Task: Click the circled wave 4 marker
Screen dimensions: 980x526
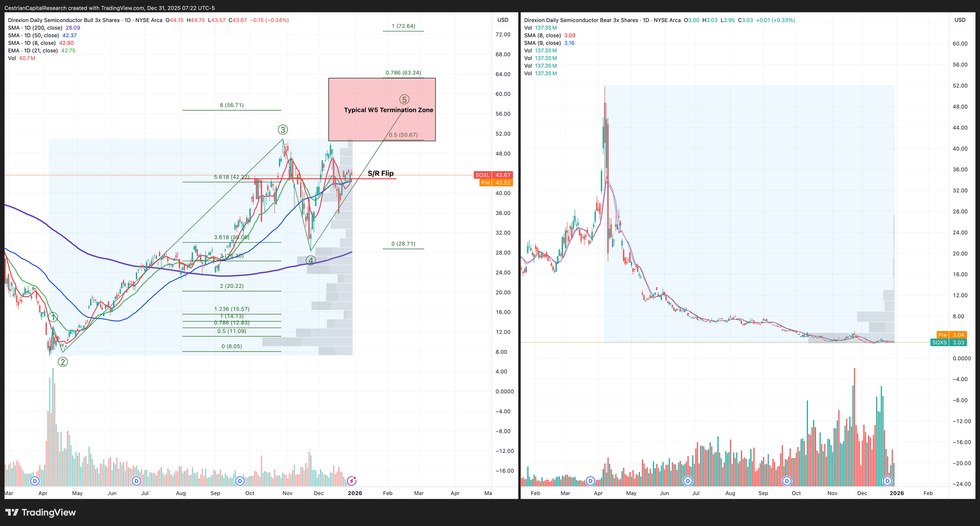Action: pos(311,260)
